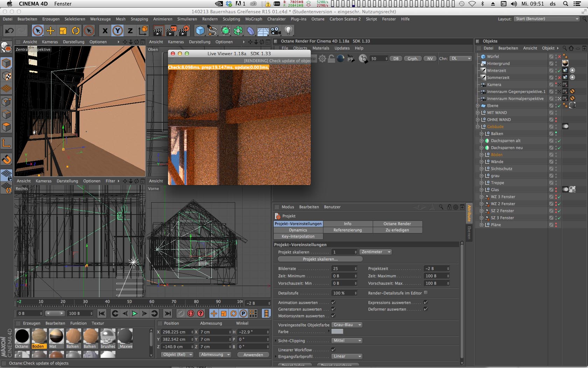This screenshot has width=588, height=368.
Task: Open the camera object tool
Action: [276, 31]
